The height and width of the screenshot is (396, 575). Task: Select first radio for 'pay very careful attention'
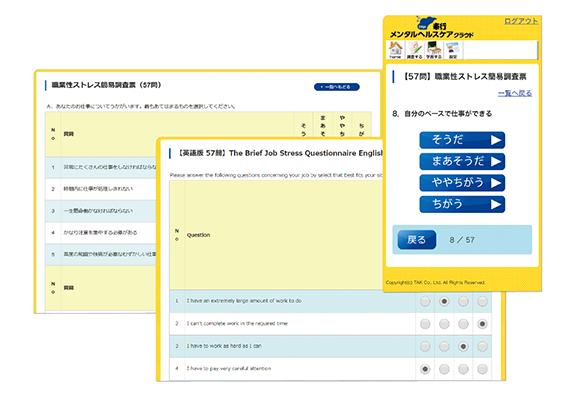click(425, 369)
